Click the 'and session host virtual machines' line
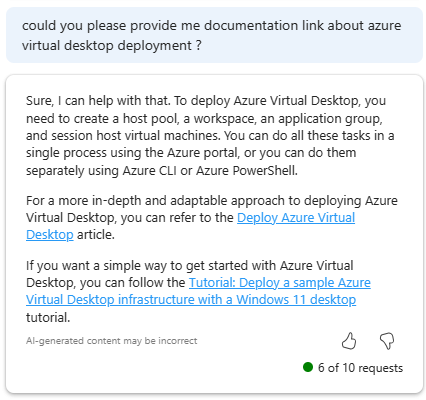The image size is (426, 400). [x=210, y=136]
